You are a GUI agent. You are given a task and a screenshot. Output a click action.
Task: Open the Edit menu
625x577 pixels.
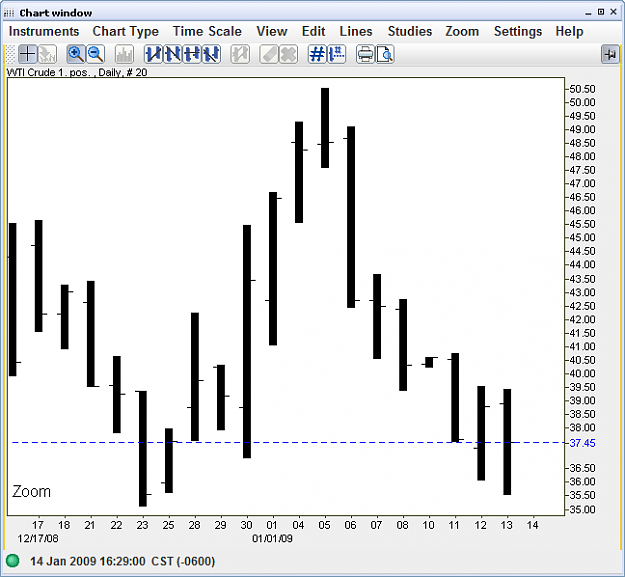pyautogui.click(x=313, y=31)
